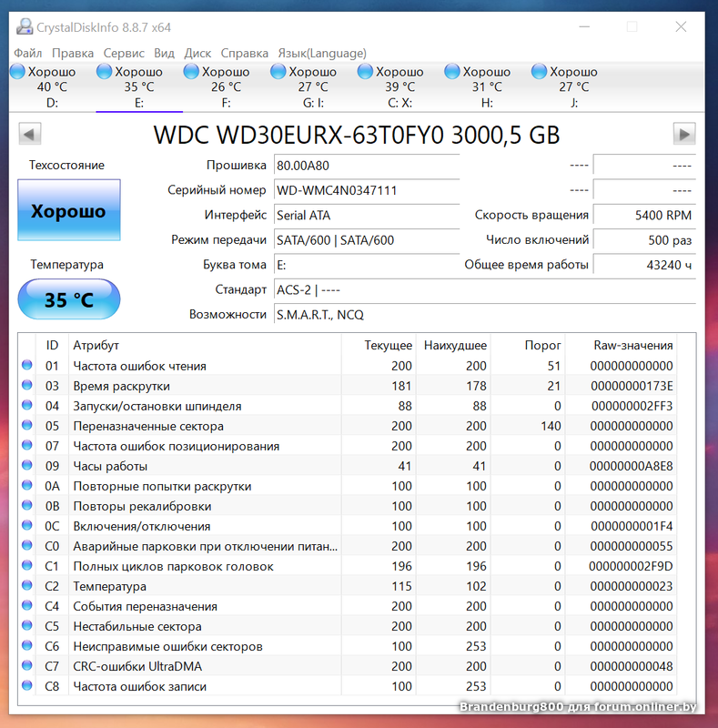This screenshot has height=728, width=718.
Task: Select the Время раскрутки attribute name
Action: pyautogui.click(x=121, y=386)
